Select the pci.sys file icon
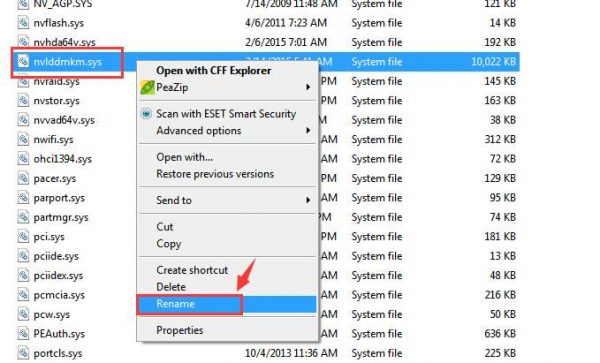This screenshot has width=600, height=363. [23, 236]
